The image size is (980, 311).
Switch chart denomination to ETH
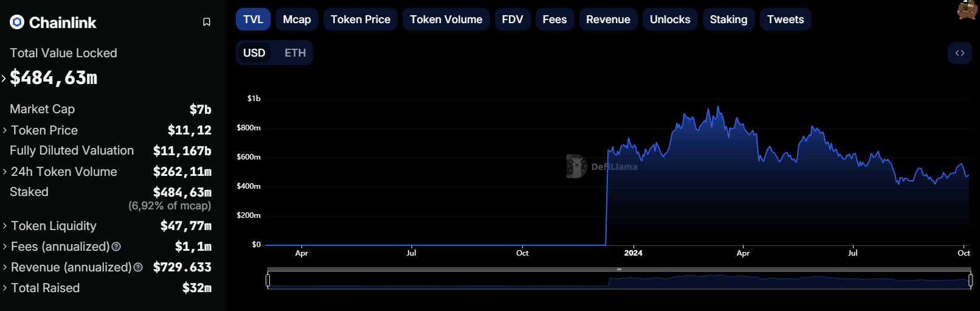[295, 53]
